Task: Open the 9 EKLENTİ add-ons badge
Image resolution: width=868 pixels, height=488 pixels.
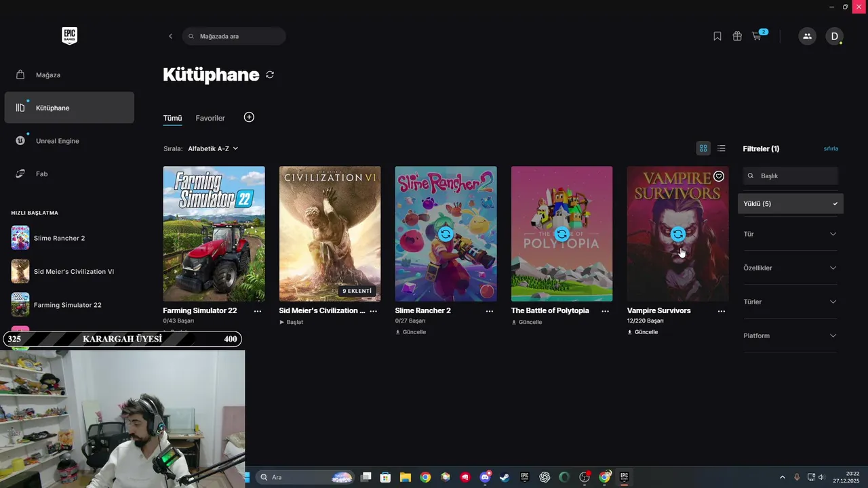Action: tap(357, 291)
